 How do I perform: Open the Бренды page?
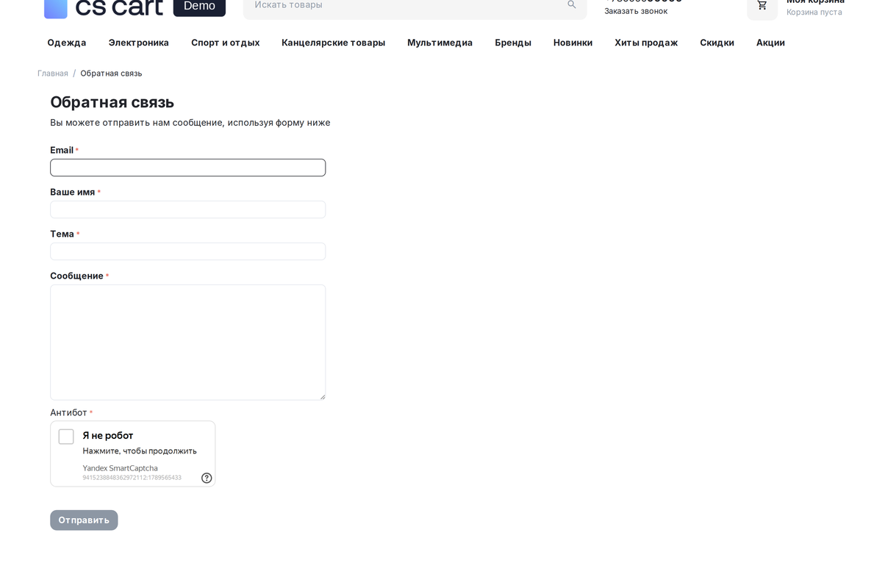point(513,43)
